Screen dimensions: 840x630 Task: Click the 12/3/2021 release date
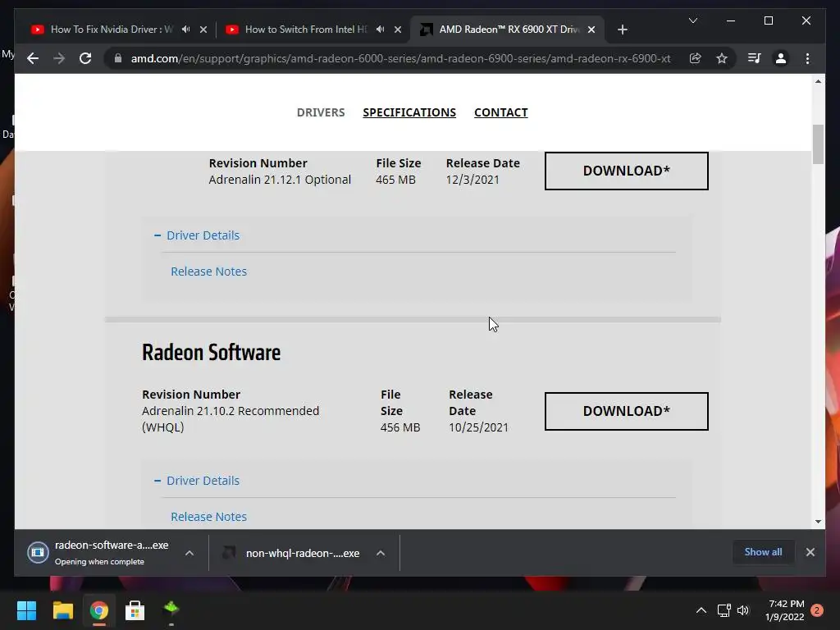click(x=472, y=180)
